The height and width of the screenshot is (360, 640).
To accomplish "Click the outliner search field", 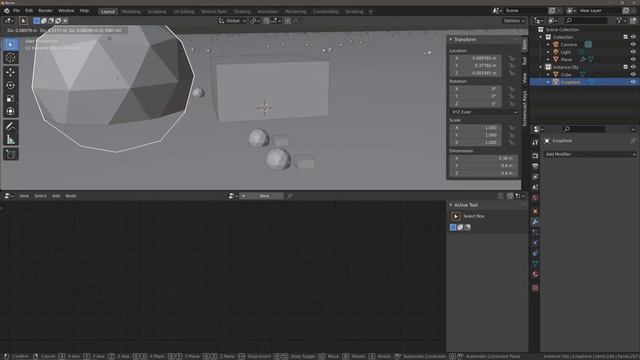I will pyautogui.click(x=586, y=20).
